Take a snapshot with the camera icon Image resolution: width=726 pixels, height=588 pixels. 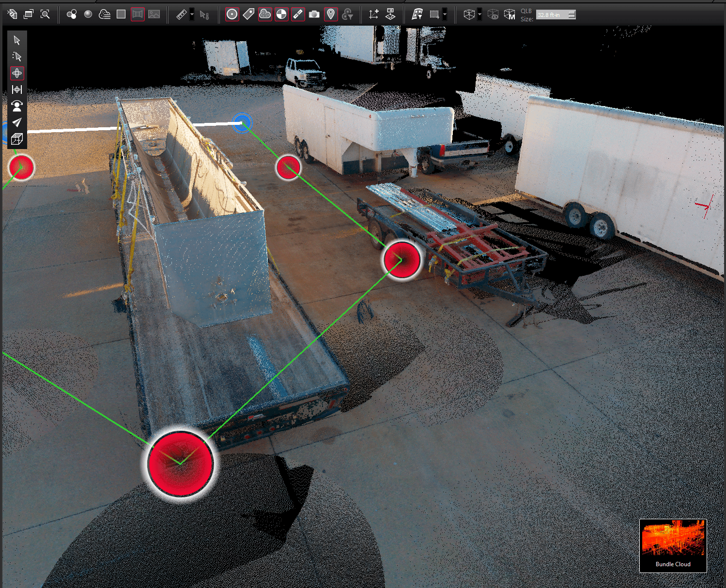coord(314,15)
